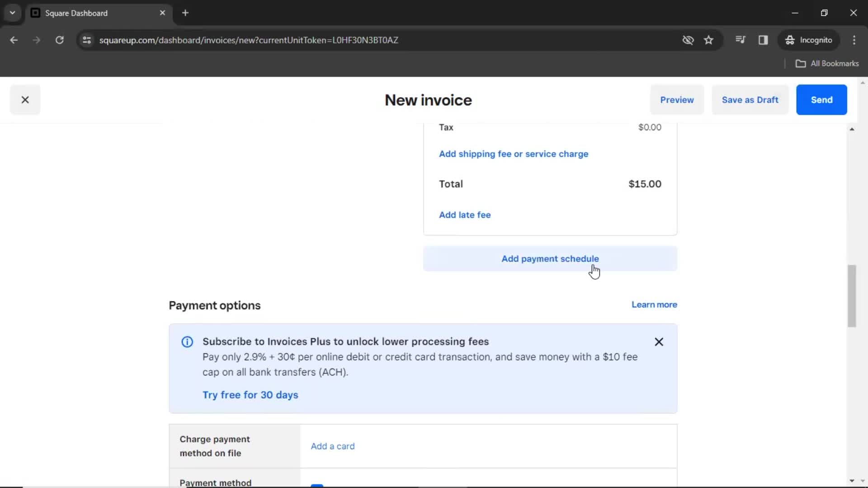Expand the Add payment schedule section

(550, 258)
